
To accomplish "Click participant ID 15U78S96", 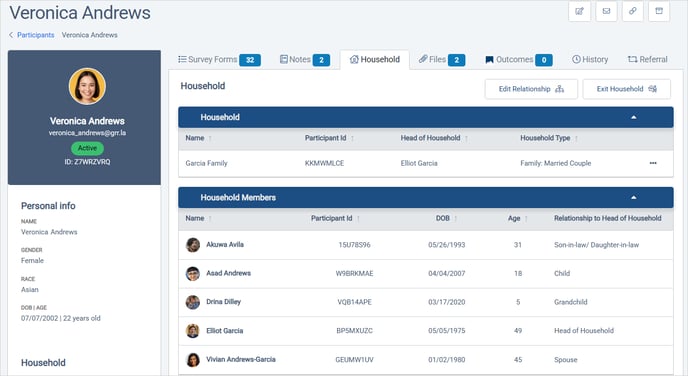I will (x=354, y=245).
